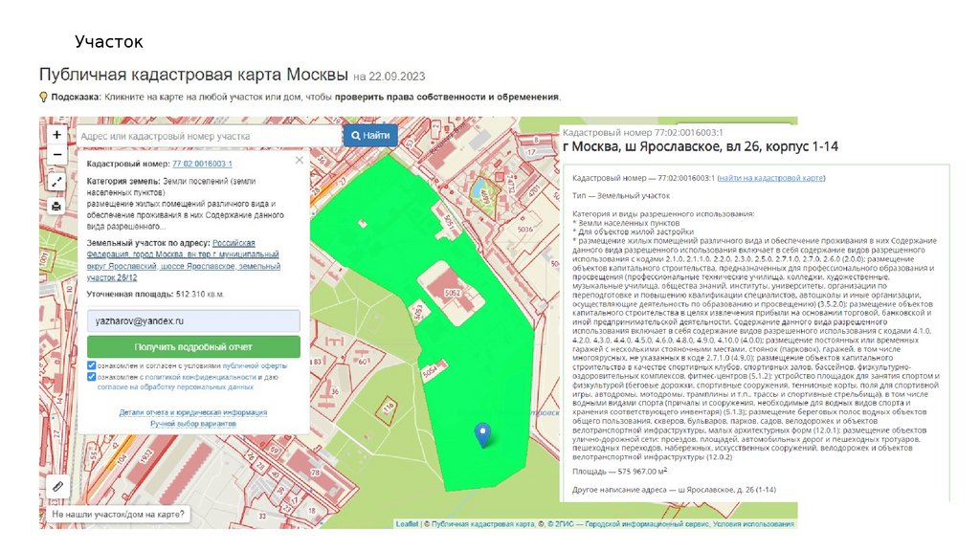Click 'Уточненная площадь: 512 310 кв.м.' text
Viewport: 980px width, 551px height.
[x=155, y=295]
